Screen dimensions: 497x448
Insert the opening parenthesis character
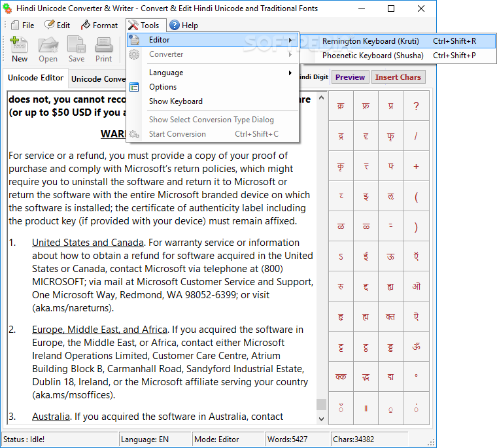(x=416, y=196)
